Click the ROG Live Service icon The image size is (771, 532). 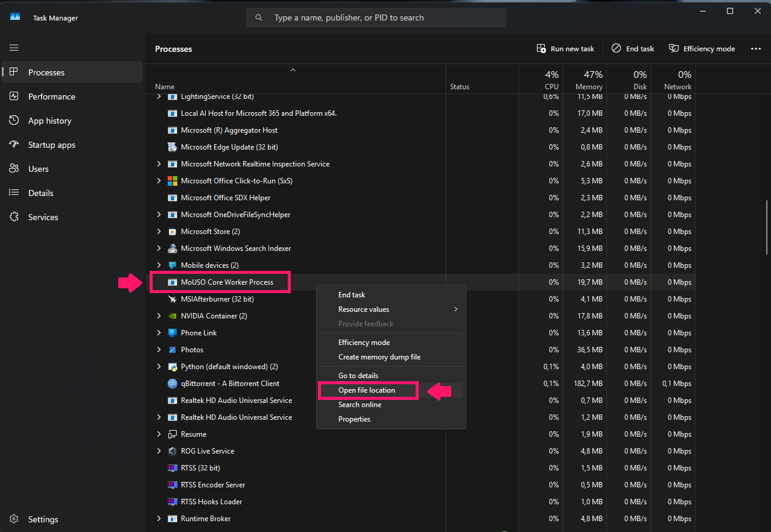pyautogui.click(x=172, y=451)
